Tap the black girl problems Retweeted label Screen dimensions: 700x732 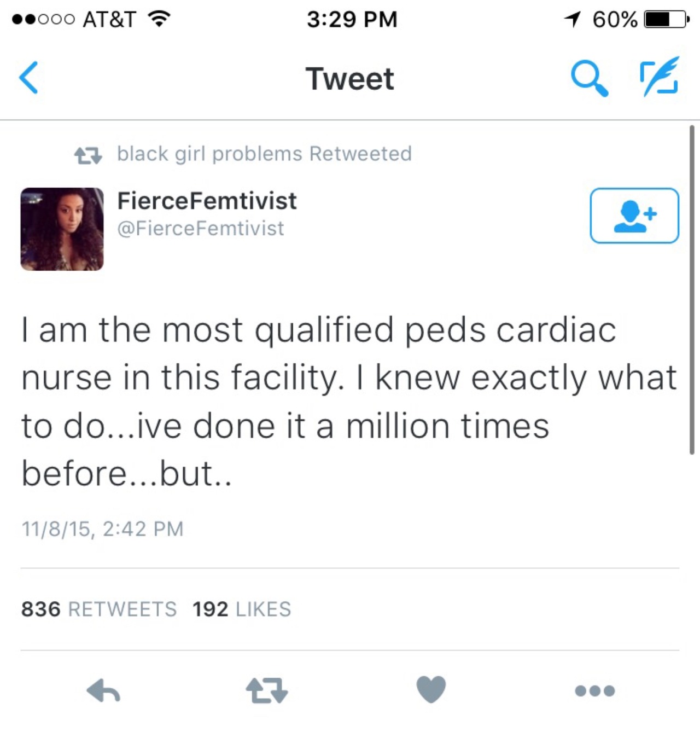click(264, 154)
